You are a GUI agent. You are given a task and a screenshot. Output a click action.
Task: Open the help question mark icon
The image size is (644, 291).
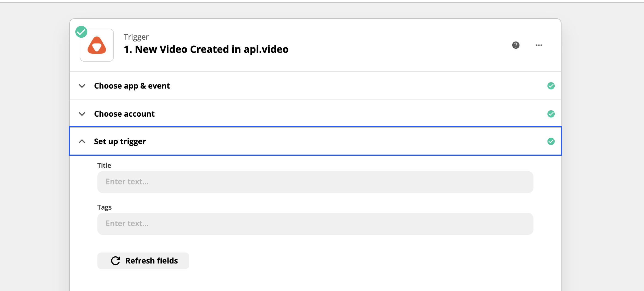point(516,45)
